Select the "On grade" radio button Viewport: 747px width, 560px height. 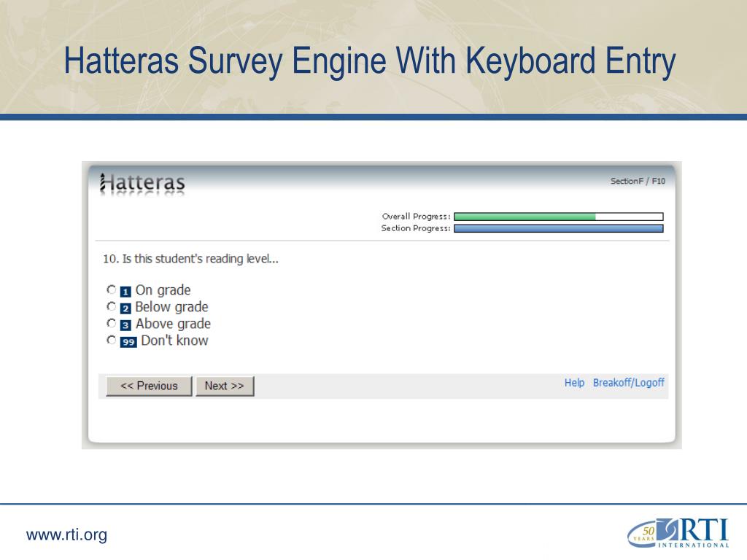click(112, 289)
